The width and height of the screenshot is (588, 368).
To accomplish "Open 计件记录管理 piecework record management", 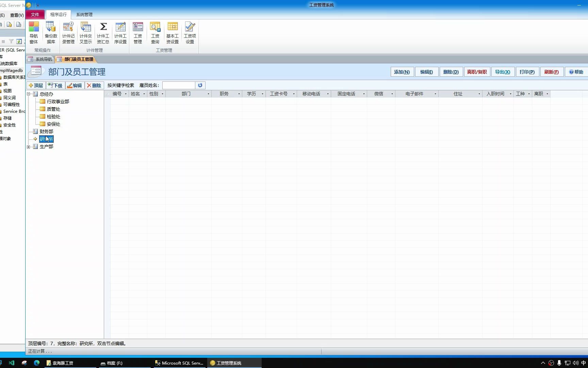I will (68, 32).
